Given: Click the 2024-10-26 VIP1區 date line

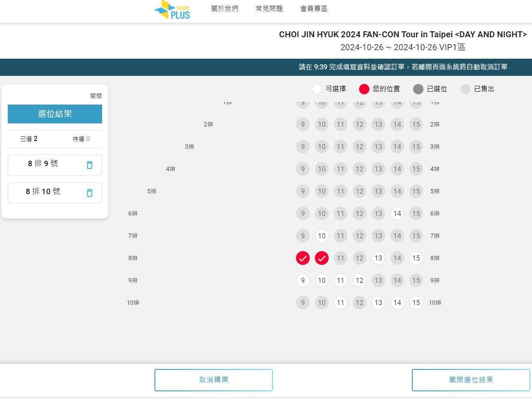Looking at the screenshot, I should [x=403, y=47].
